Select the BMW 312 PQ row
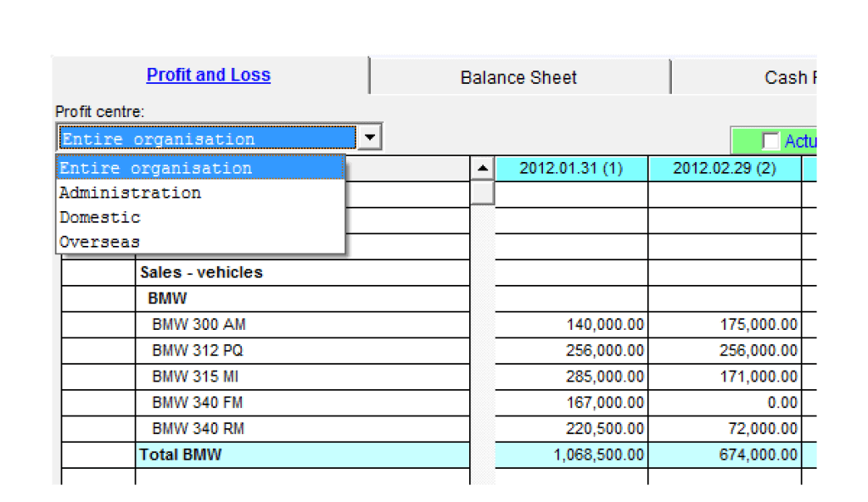 199,350
